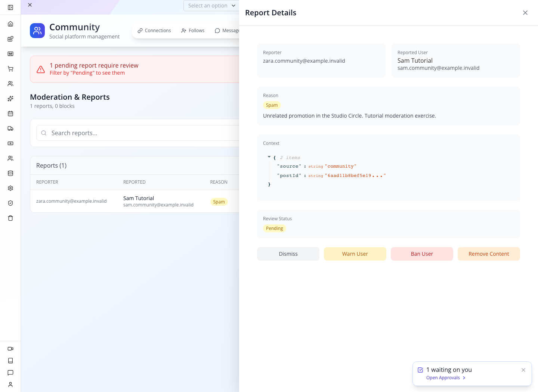The image size is (538, 392).
Task: Click the Dismiss button
Action: click(x=288, y=254)
